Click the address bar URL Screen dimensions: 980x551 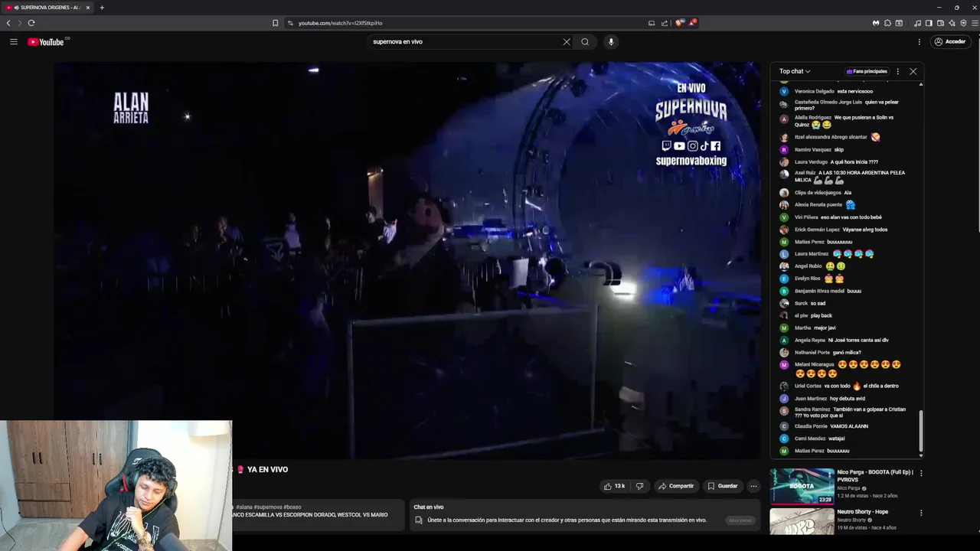point(340,23)
